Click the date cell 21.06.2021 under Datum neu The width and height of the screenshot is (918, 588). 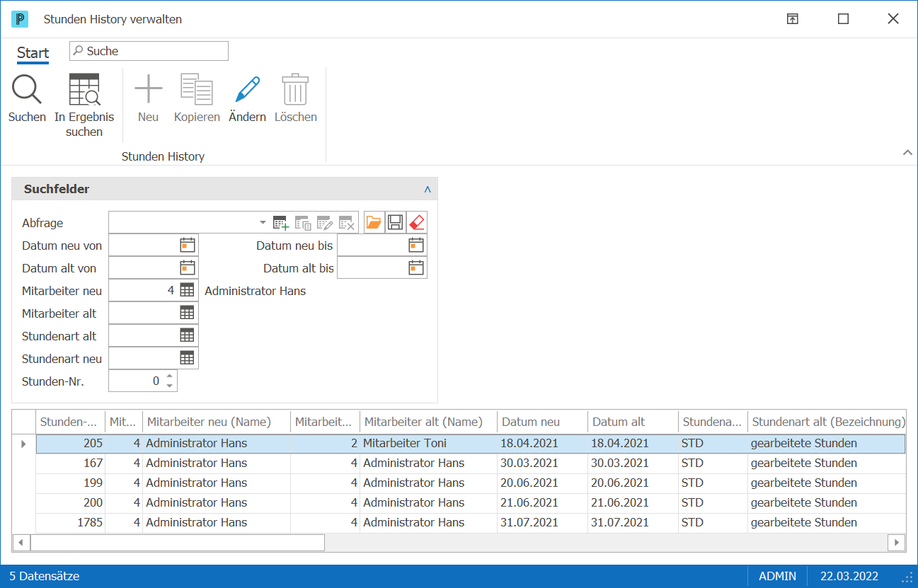[543, 502]
